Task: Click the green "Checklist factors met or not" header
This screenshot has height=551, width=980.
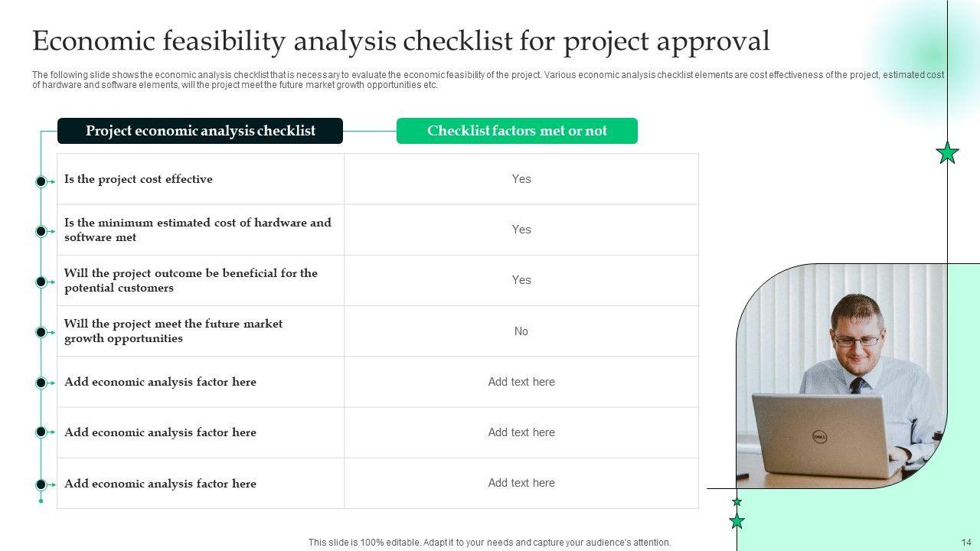Action: (517, 131)
